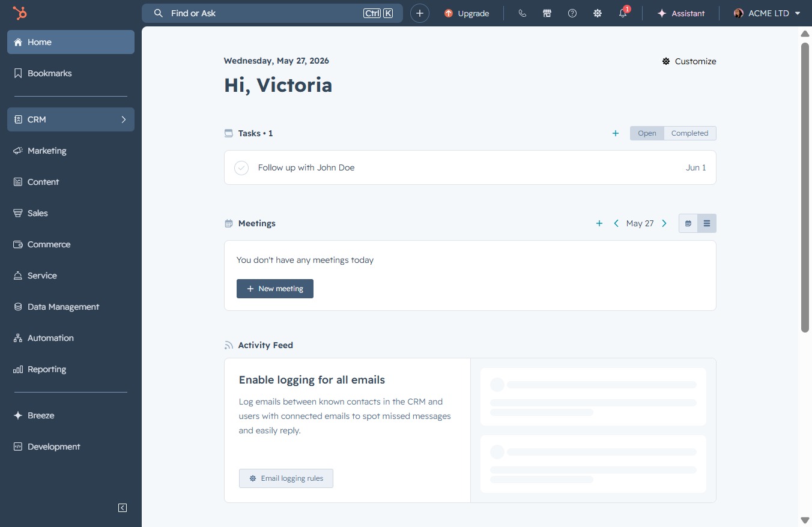Viewport: 812px width, 527px height.
Task: Open the Marketing sidebar item
Action: pos(71,151)
